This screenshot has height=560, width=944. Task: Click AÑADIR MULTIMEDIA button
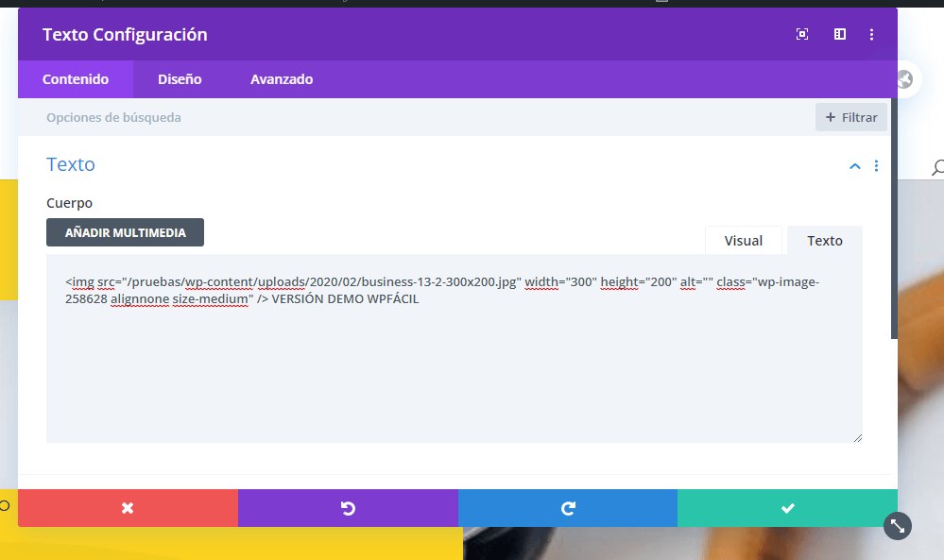[x=126, y=232]
